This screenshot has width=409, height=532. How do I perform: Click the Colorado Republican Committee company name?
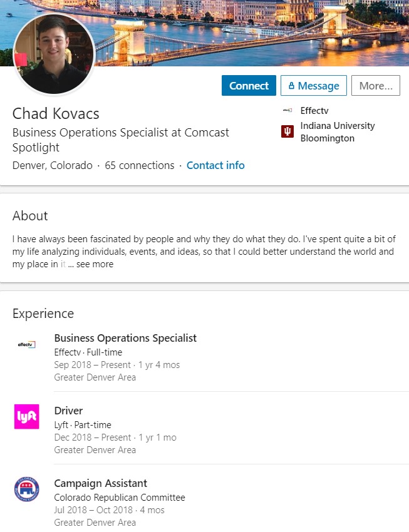pyautogui.click(x=120, y=498)
